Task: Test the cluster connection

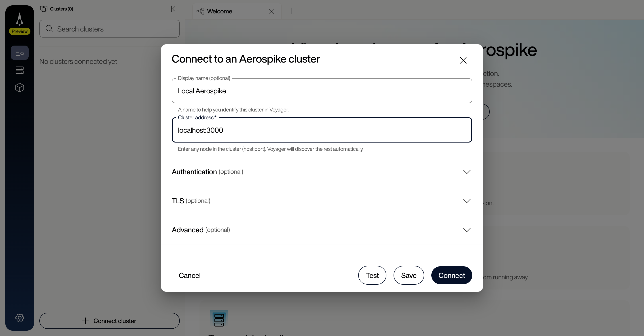Action: (372, 275)
